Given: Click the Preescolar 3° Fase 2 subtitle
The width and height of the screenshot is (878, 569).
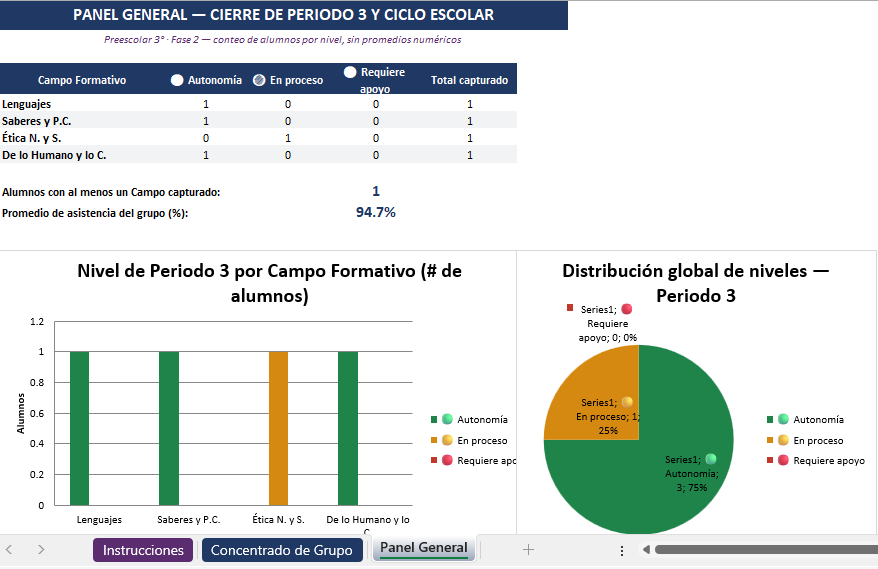Looking at the screenshot, I should coord(283,40).
